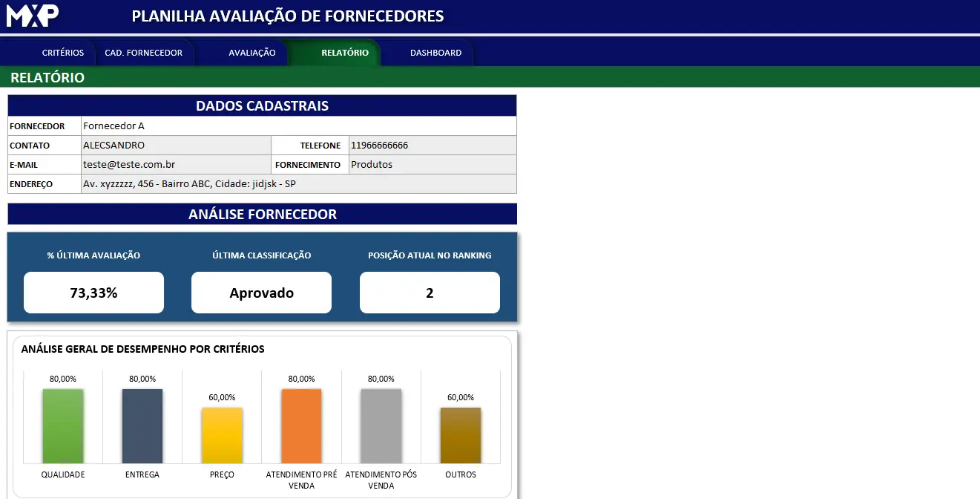
Task: Select the dark blue Entrega bar
Action: click(142, 426)
